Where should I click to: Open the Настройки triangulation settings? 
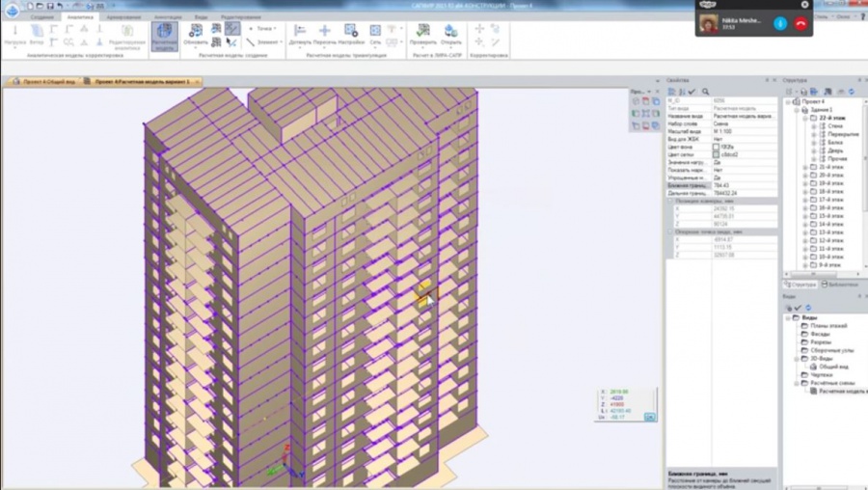(350, 34)
